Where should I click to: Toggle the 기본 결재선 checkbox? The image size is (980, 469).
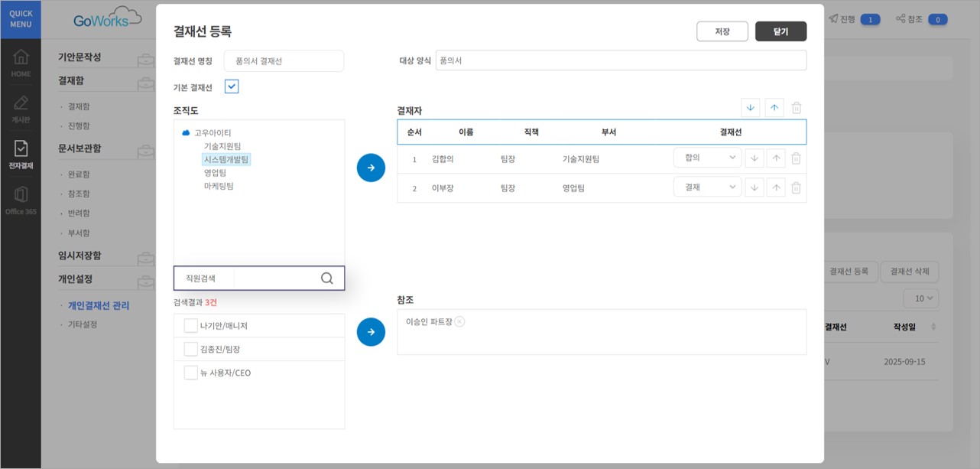pyautogui.click(x=232, y=86)
